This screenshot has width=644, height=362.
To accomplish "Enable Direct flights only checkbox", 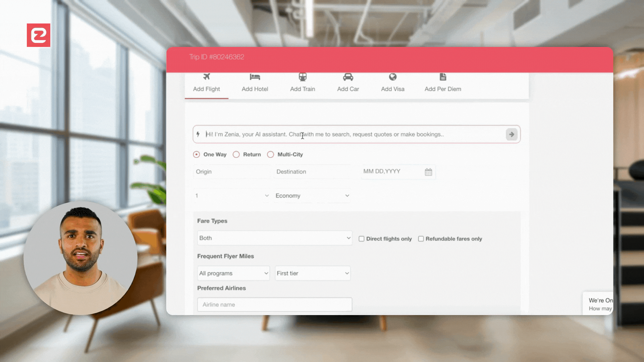I will [x=361, y=238].
